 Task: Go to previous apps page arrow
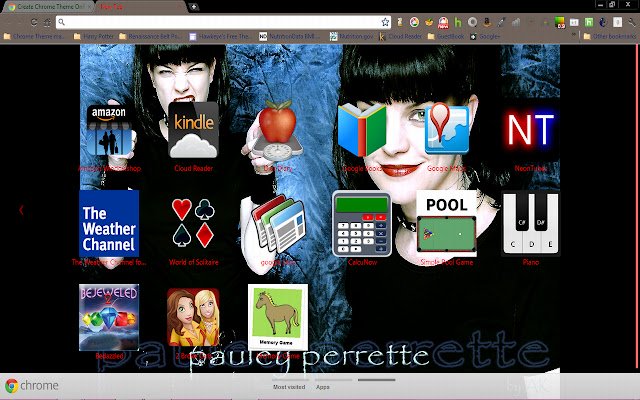click(21, 210)
